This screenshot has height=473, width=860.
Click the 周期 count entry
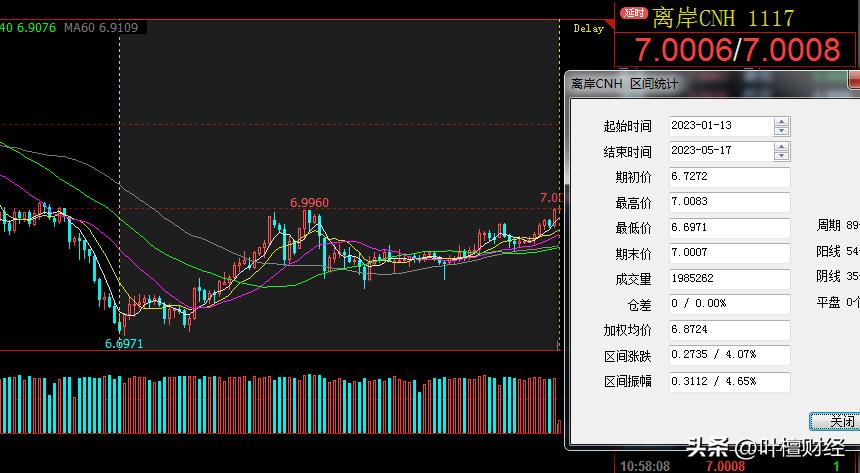[x=838, y=226]
